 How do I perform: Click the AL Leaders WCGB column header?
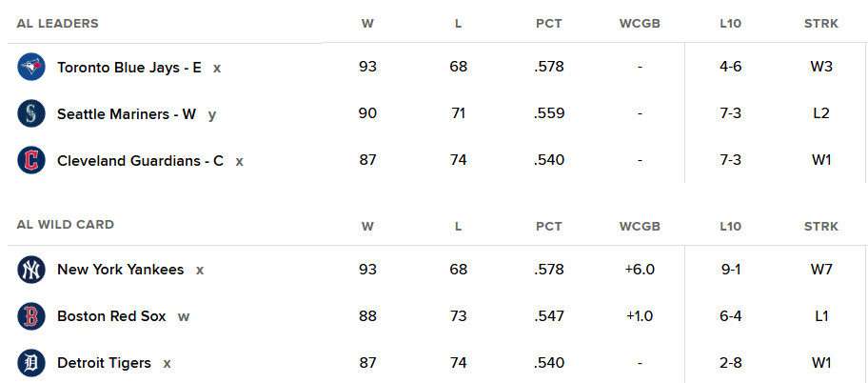(640, 24)
